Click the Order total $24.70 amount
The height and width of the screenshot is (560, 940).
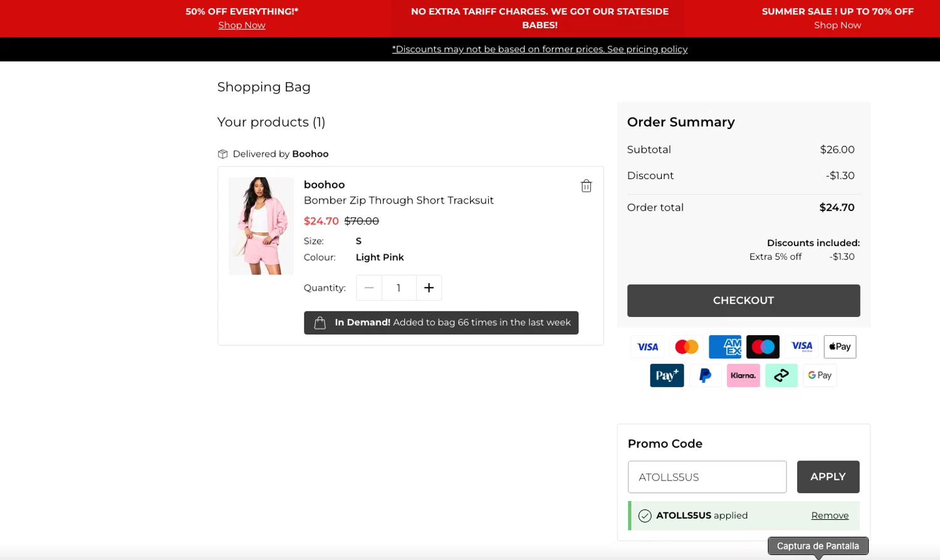coord(837,207)
